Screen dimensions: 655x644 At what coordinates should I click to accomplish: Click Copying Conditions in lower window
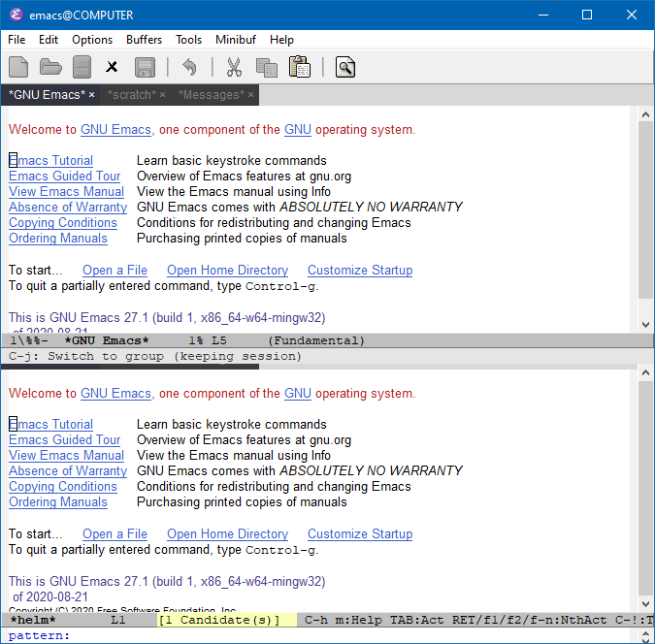[63, 487]
